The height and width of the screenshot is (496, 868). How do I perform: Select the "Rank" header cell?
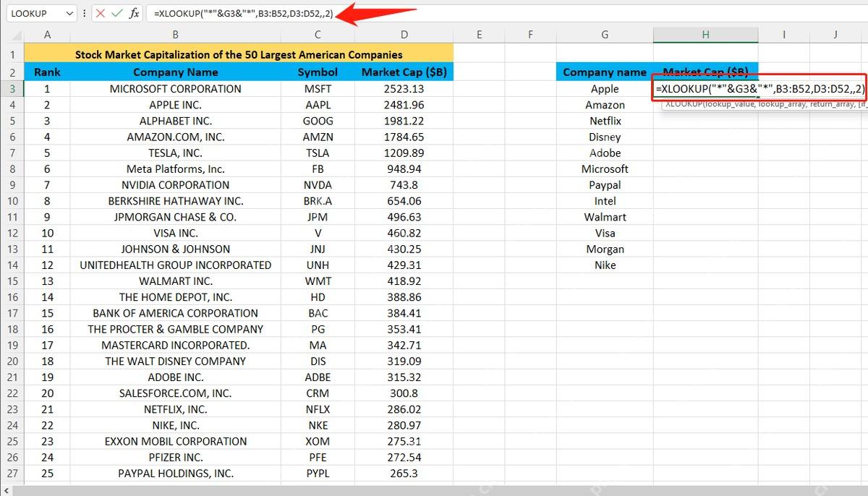tap(47, 72)
